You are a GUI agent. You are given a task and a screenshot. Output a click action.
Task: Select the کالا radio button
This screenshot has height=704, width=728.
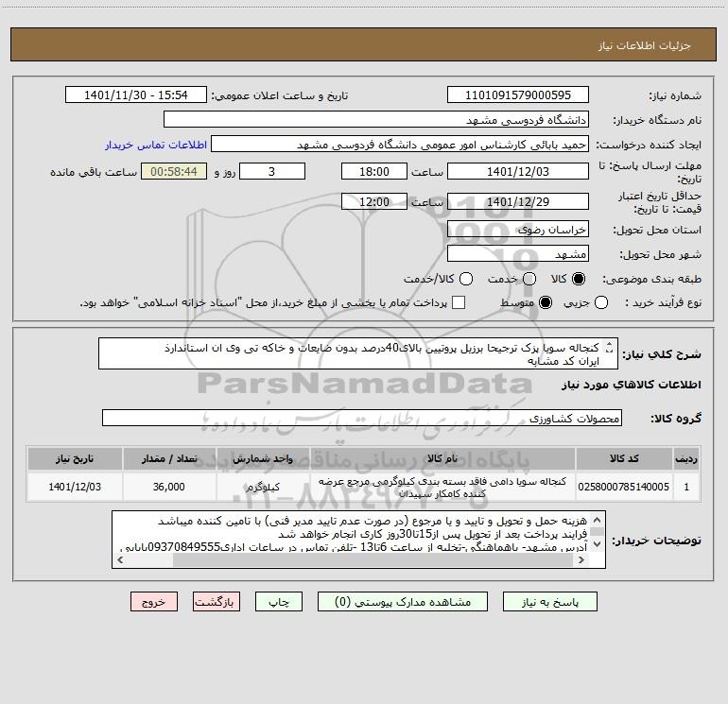579,279
